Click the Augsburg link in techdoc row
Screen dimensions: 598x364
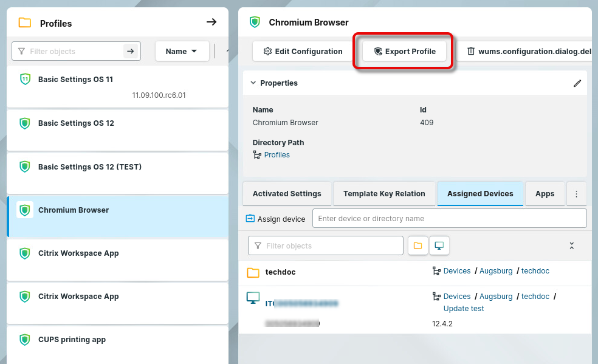click(495, 271)
